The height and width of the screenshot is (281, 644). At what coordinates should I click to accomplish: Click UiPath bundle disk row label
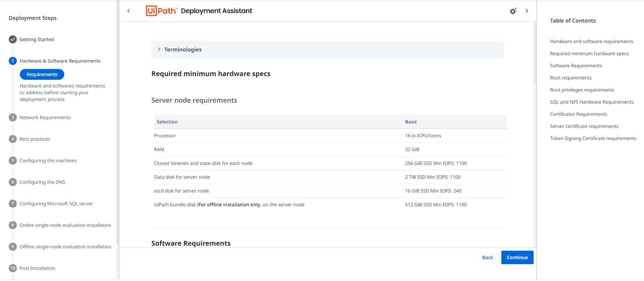(229, 205)
